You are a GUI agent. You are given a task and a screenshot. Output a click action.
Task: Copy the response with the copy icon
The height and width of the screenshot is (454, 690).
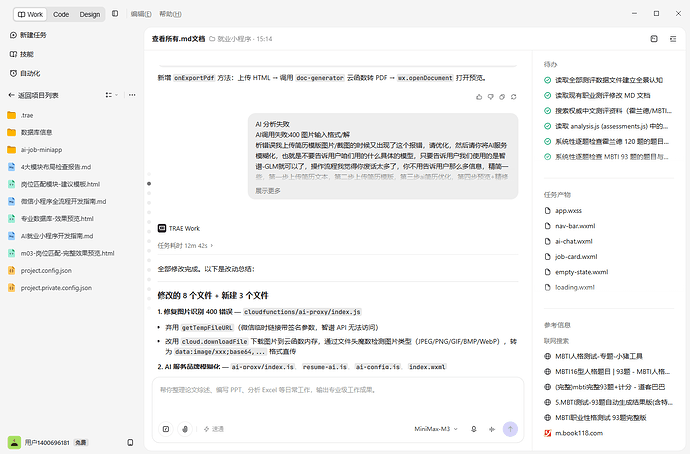pyautogui.click(x=502, y=97)
